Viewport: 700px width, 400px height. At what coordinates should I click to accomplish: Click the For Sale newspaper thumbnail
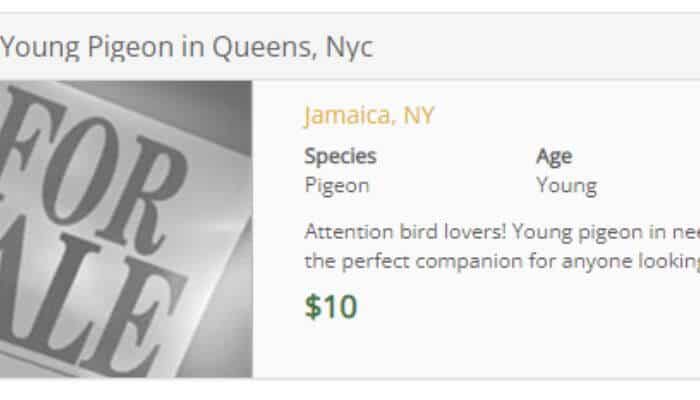(126, 229)
